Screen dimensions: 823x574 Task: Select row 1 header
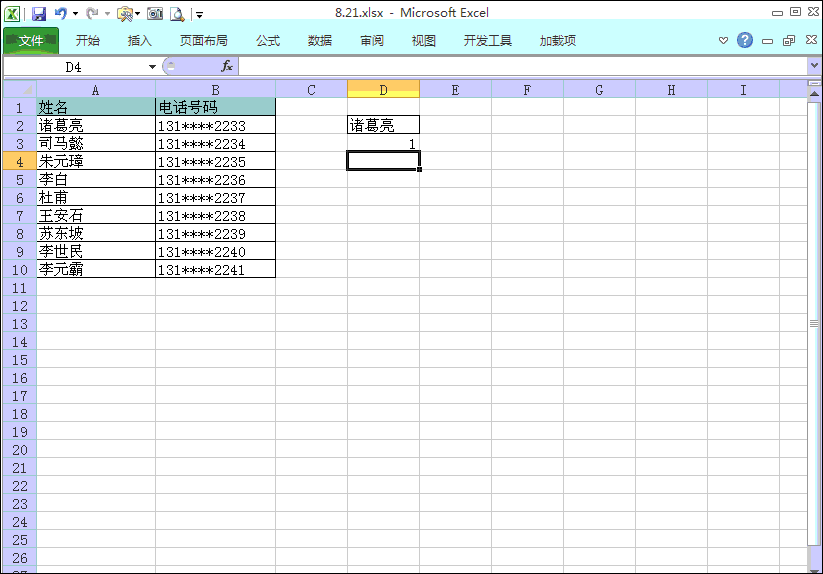(x=20, y=108)
